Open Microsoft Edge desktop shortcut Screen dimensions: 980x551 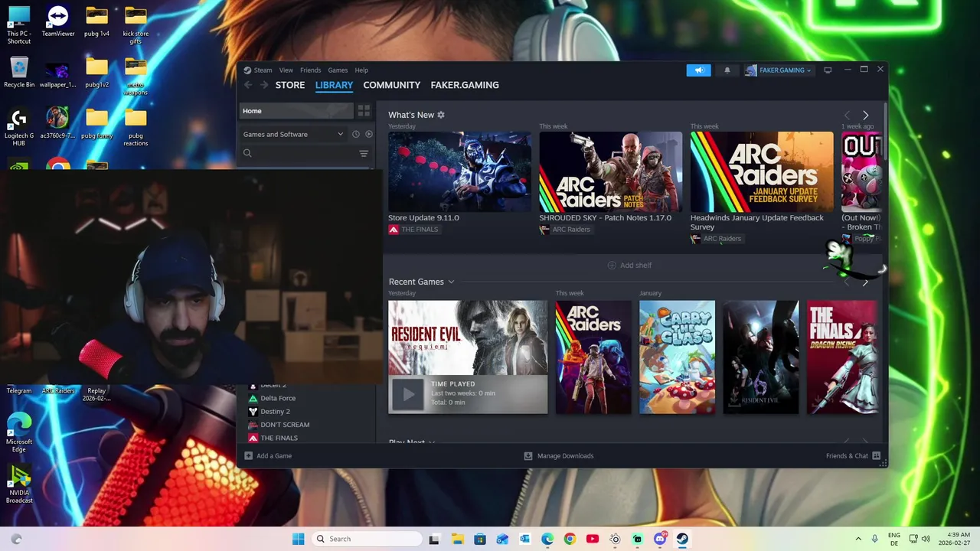coord(19,432)
